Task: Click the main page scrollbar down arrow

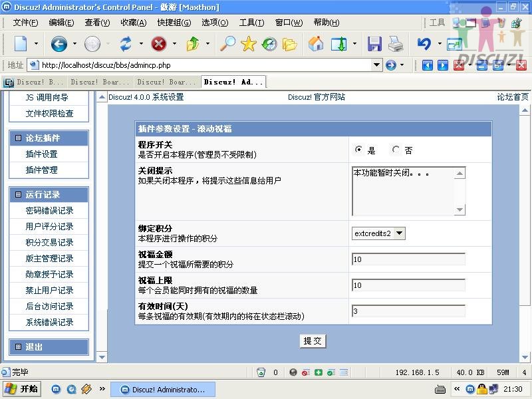Action: pyautogui.click(x=525, y=357)
